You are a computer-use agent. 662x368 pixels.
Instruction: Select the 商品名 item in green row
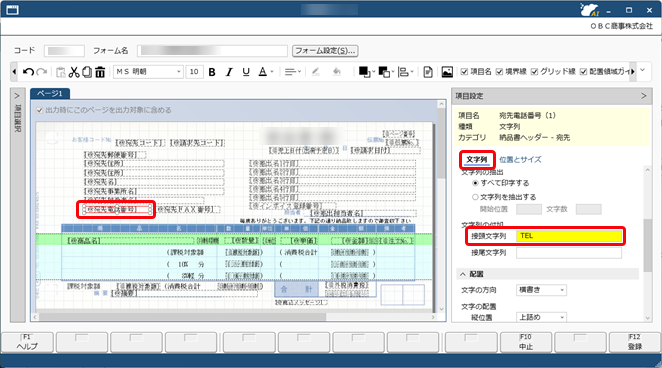[x=129, y=241]
